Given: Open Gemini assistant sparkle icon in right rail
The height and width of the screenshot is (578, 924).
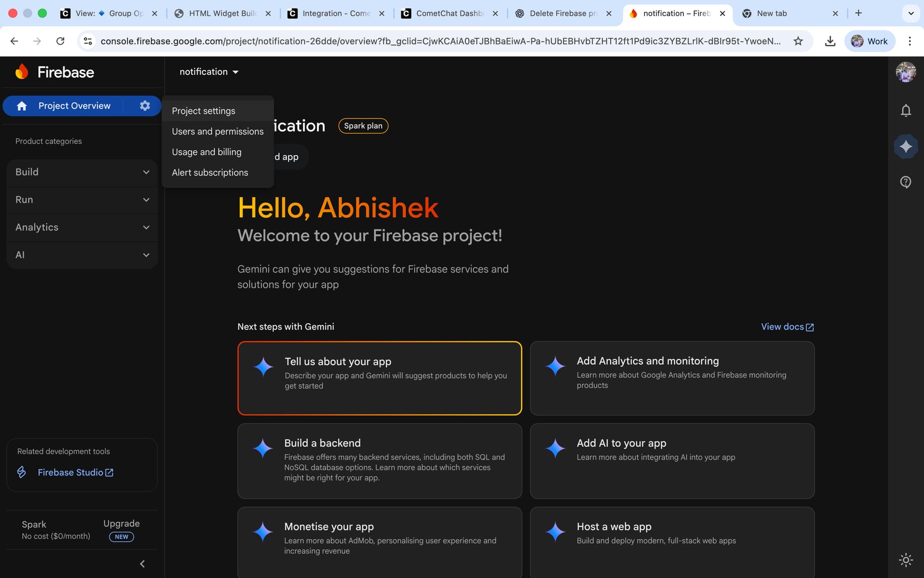Looking at the screenshot, I should pyautogui.click(x=905, y=146).
